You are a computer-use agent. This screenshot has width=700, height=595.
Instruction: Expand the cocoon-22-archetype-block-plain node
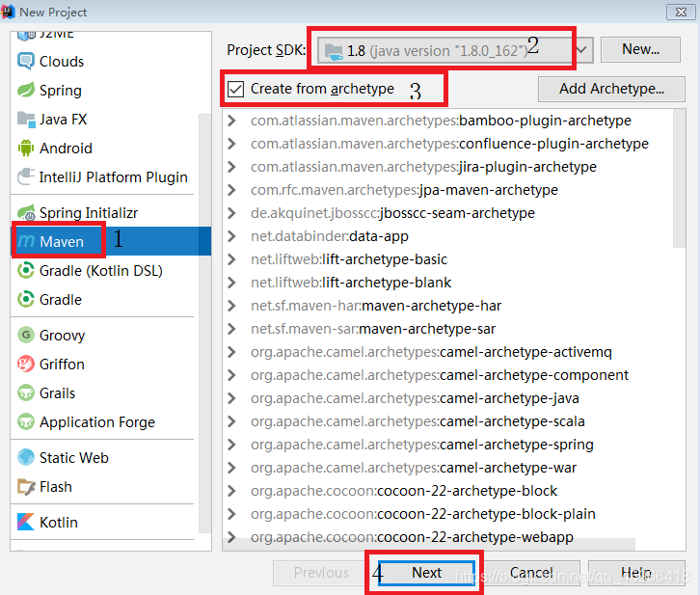(231, 514)
